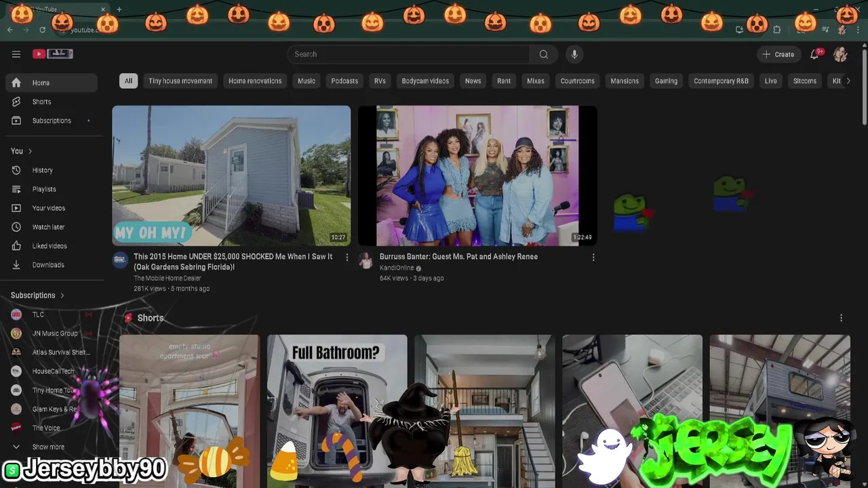Select the Gaming filter chip

(x=666, y=81)
